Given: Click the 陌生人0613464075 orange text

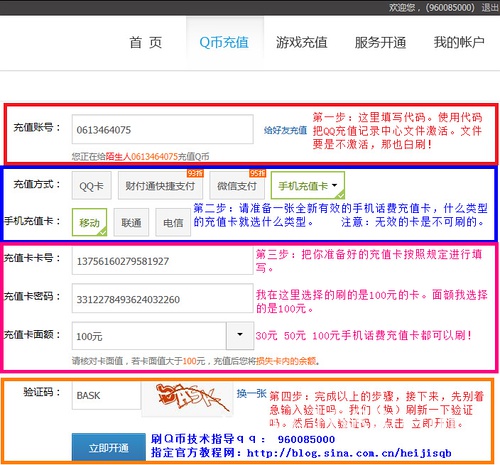Looking at the screenshot, I should [x=141, y=156].
